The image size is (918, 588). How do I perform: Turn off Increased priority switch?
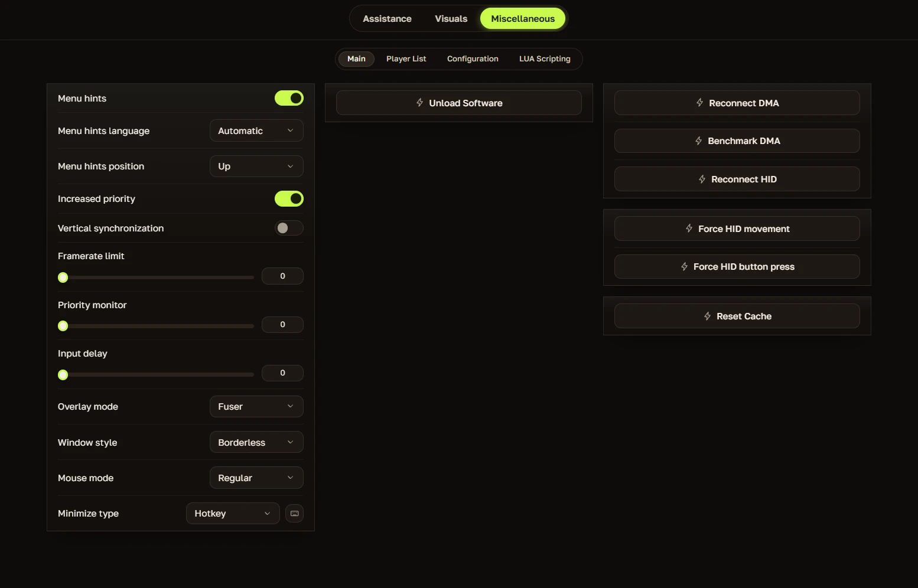tap(289, 199)
